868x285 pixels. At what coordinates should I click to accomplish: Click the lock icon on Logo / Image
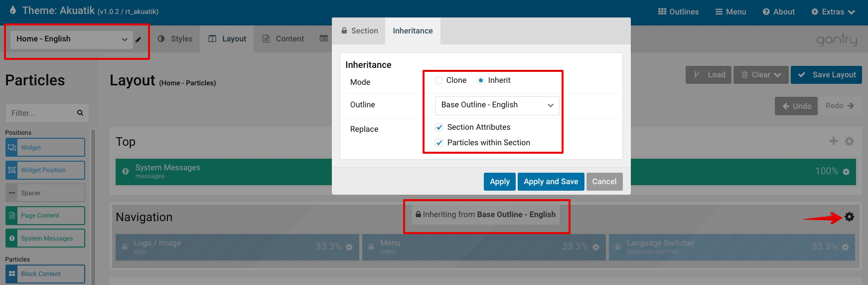[125, 247]
